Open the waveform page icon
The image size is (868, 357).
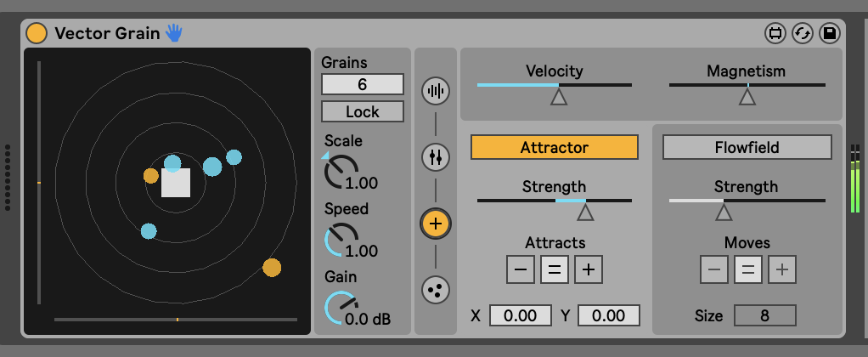point(436,91)
